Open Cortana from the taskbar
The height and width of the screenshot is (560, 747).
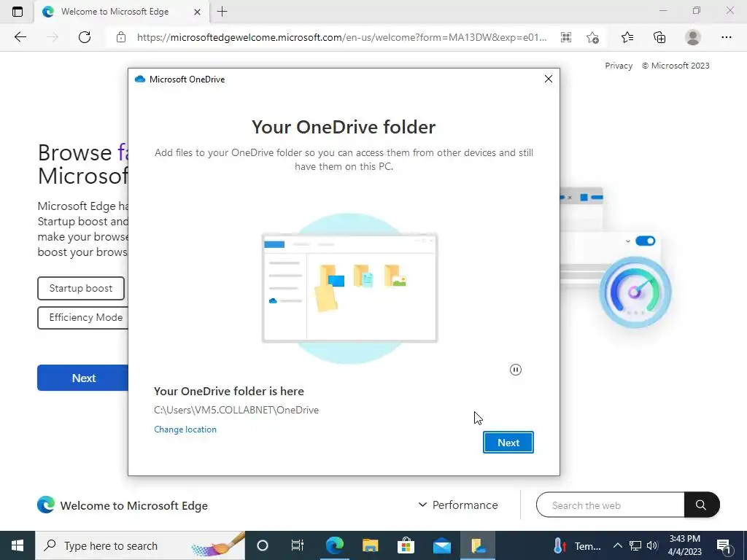tap(263, 545)
